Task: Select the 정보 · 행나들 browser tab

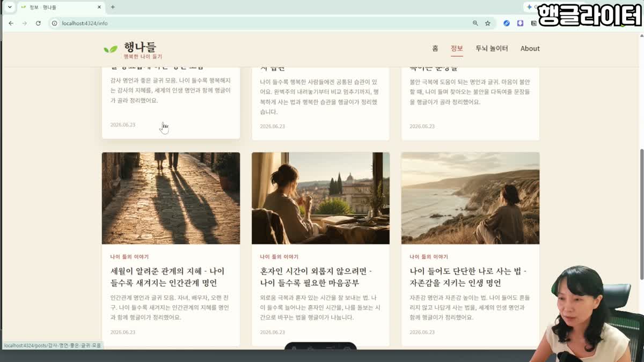Action: pyautogui.click(x=60, y=7)
